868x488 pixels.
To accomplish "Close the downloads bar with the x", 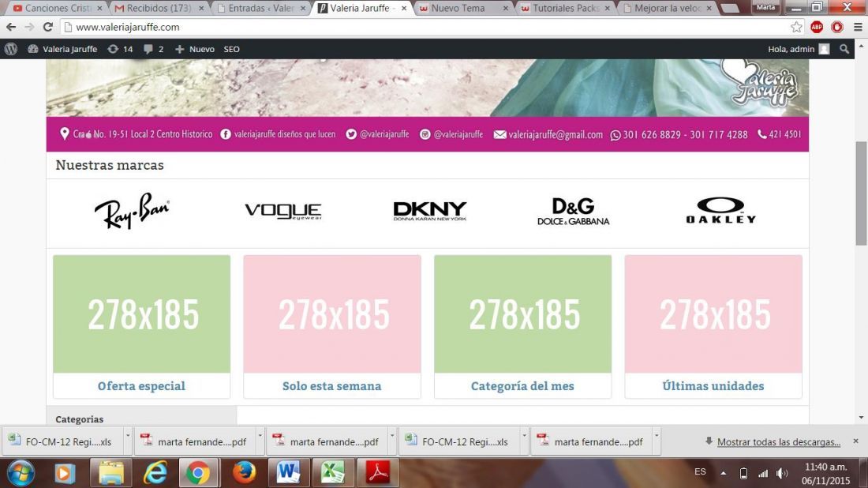I will coord(855,441).
